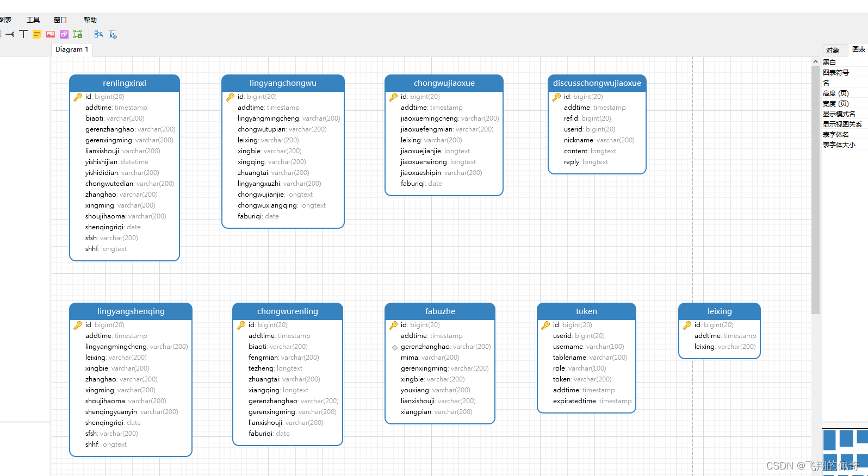Select the yellow note tool

(37, 34)
